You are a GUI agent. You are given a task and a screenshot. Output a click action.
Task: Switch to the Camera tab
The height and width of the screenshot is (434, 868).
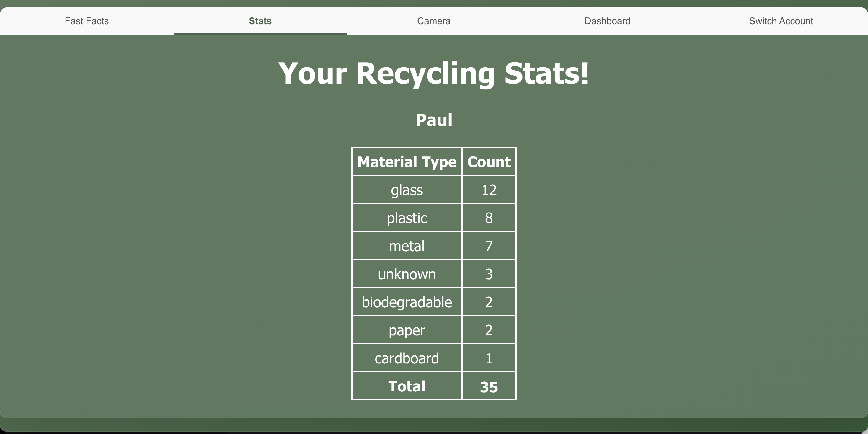[x=434, y=21]
